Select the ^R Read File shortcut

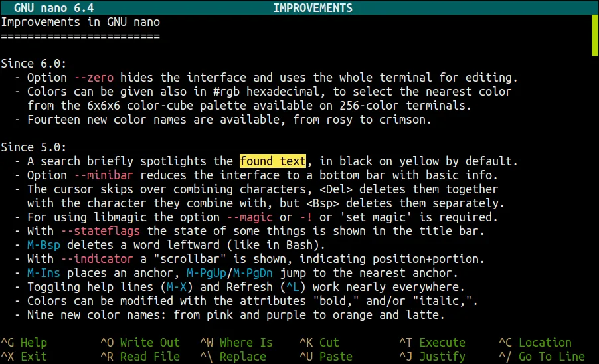[x=140, y=356]
